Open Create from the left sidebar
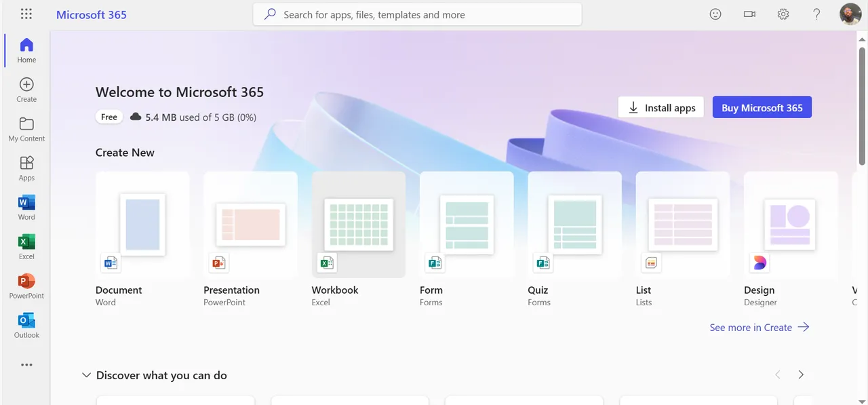This screenshot has width=868, height=405. click(x=26, y=90)
